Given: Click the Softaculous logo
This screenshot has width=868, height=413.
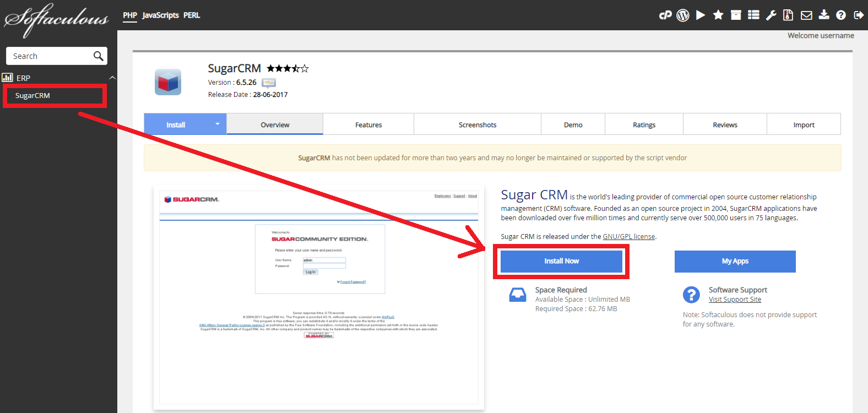Looking at the screenshot, I should click(57, 20).
